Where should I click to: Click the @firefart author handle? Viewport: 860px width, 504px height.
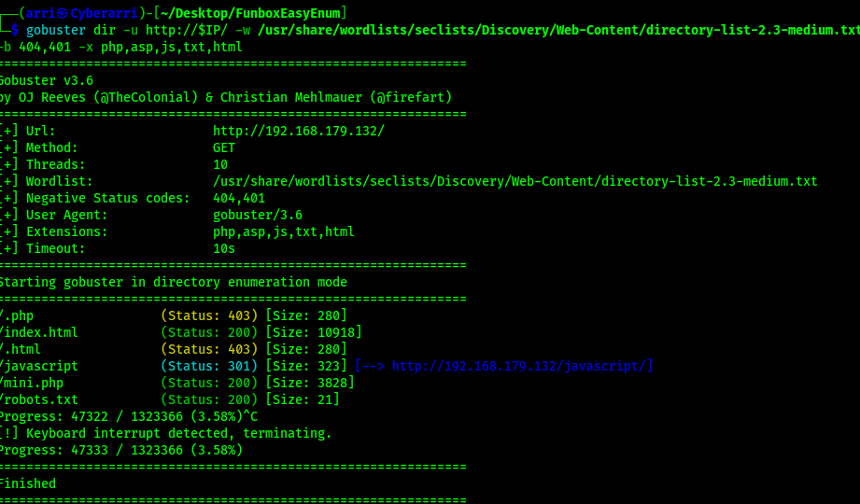point(410,97)
